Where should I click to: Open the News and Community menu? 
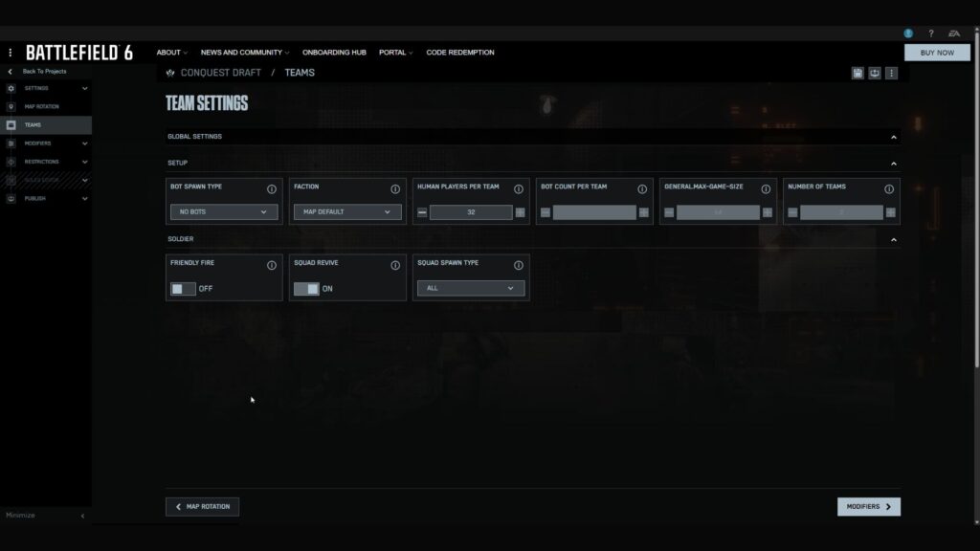click(x=242, y=53)
